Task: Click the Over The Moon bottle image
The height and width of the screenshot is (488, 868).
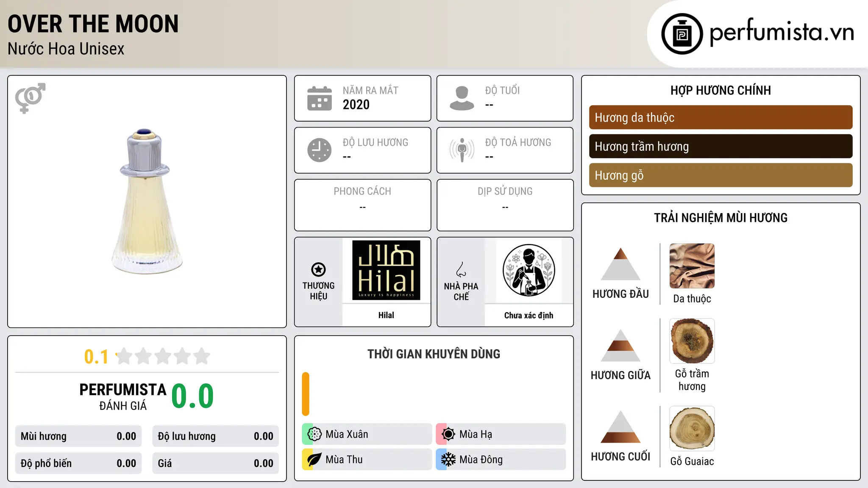Action: point(147,201)
